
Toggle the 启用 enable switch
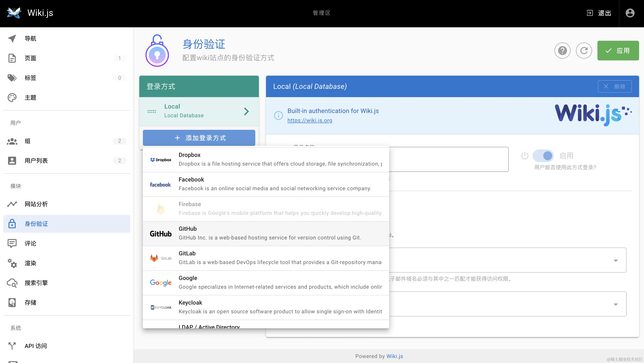point(543,156)
